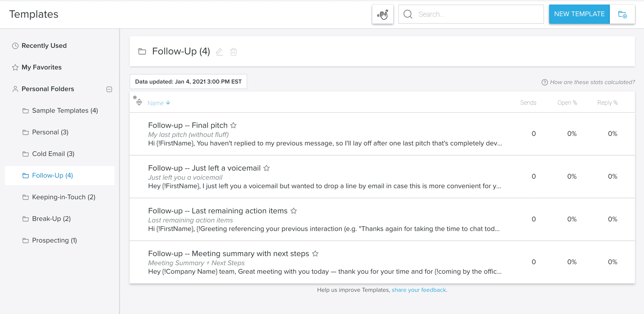Click the row density icon left of Name
This screenshot has height=314, width=644.
point(139,102)
